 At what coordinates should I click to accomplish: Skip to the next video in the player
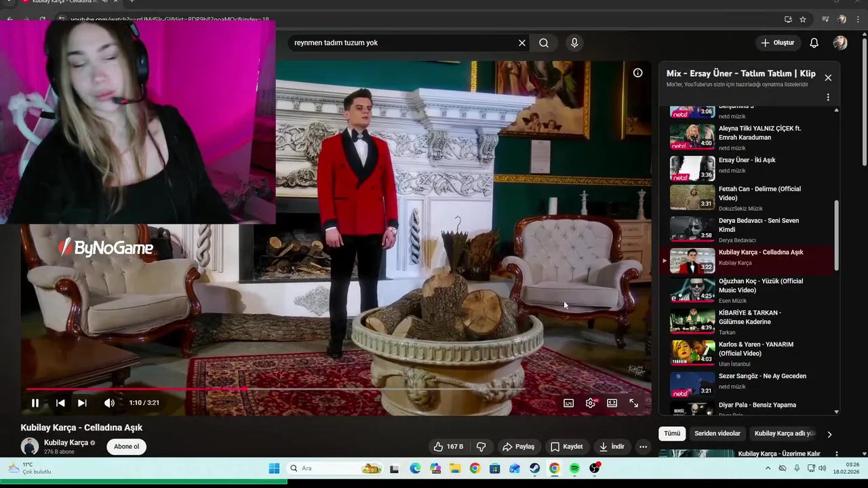[x=82, y=403]
